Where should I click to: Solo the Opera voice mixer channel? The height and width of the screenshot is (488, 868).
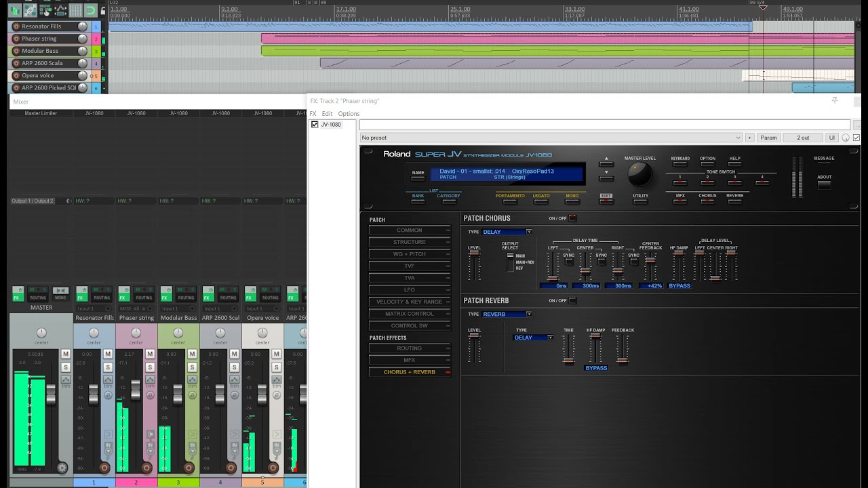point(276,367)
